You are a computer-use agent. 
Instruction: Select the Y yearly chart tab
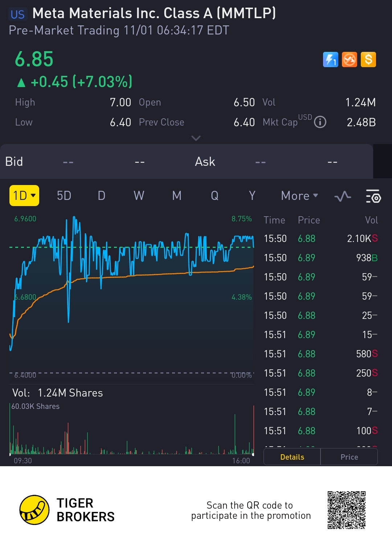point(252,196)
